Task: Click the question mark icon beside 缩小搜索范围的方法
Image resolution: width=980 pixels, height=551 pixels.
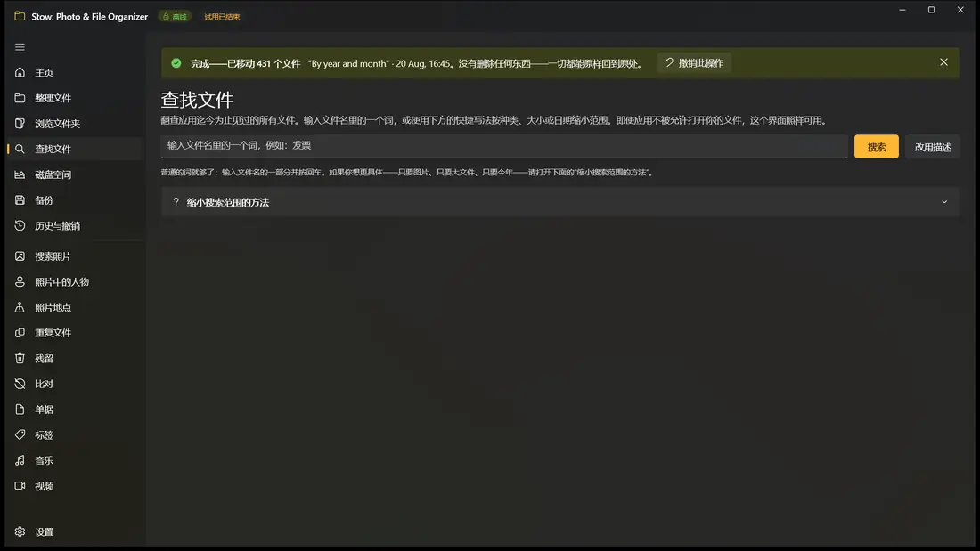Action: (x=176, y=202)
